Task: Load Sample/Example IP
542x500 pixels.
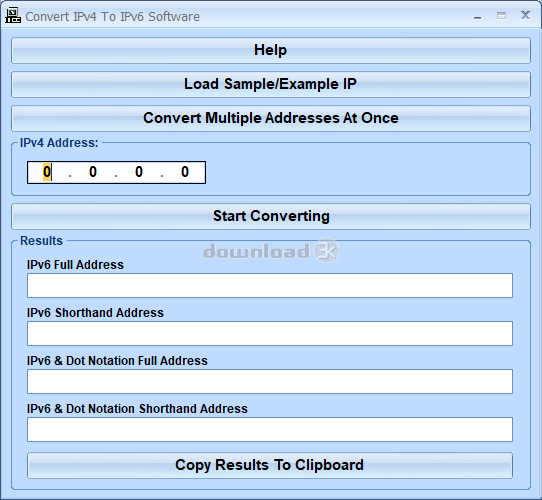Action: [x=271, y=84]
